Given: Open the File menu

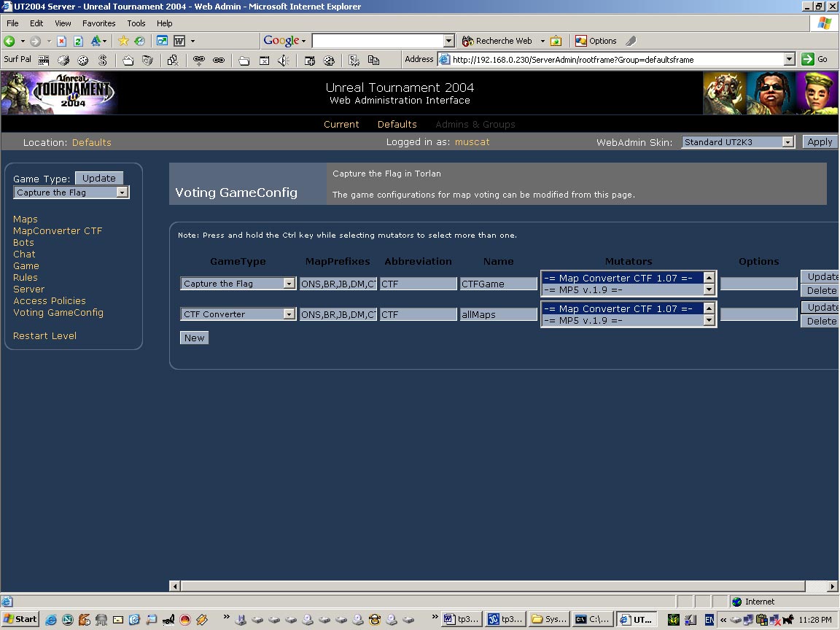Looking at the screenshot, I should (x=12, y=23).
